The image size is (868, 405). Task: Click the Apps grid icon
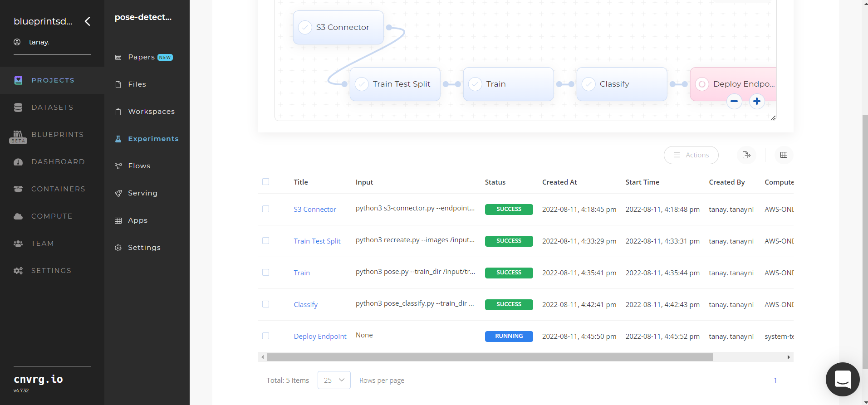point(118,220)
